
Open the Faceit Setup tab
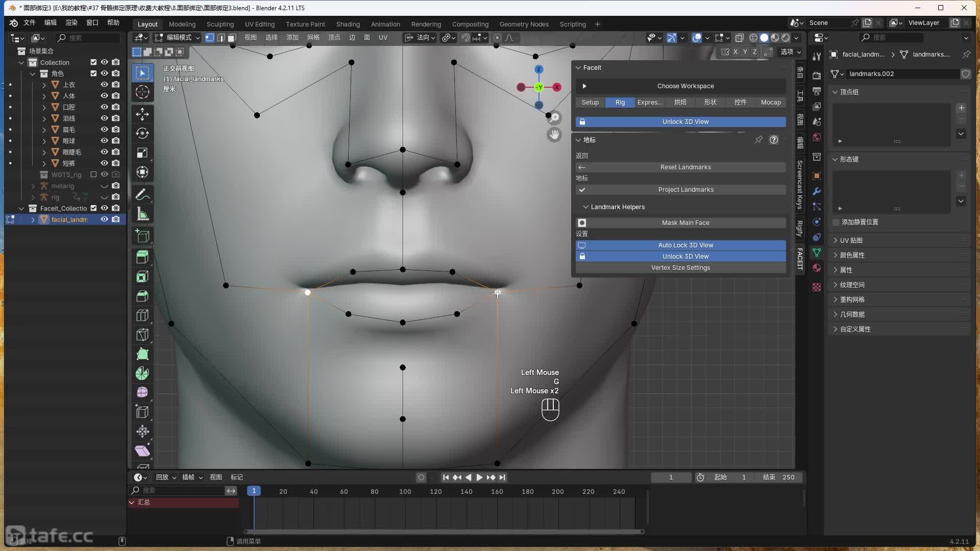590,103
